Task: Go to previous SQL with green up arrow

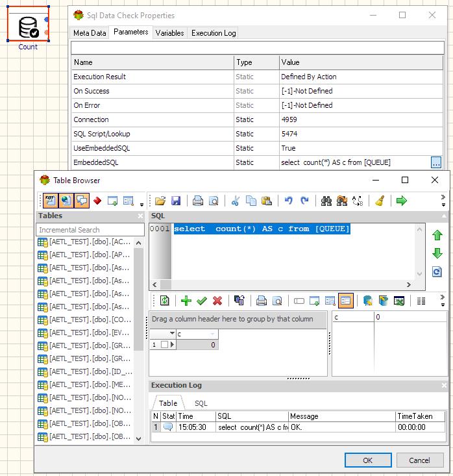Action: [437, 235]
